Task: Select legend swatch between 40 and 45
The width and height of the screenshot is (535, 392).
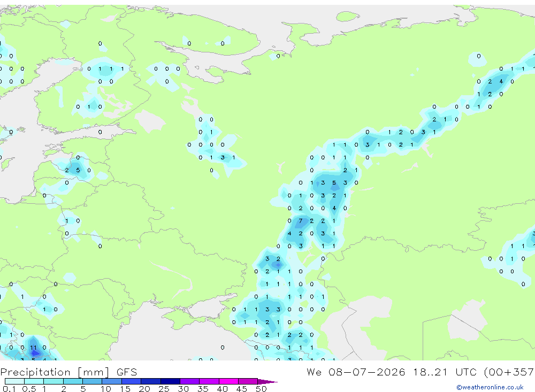Action: tap(228, 381)
